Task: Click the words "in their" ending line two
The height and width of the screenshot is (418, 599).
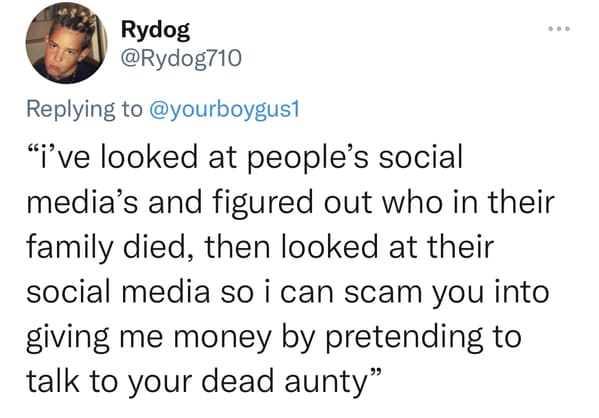Action: point(503,203)
